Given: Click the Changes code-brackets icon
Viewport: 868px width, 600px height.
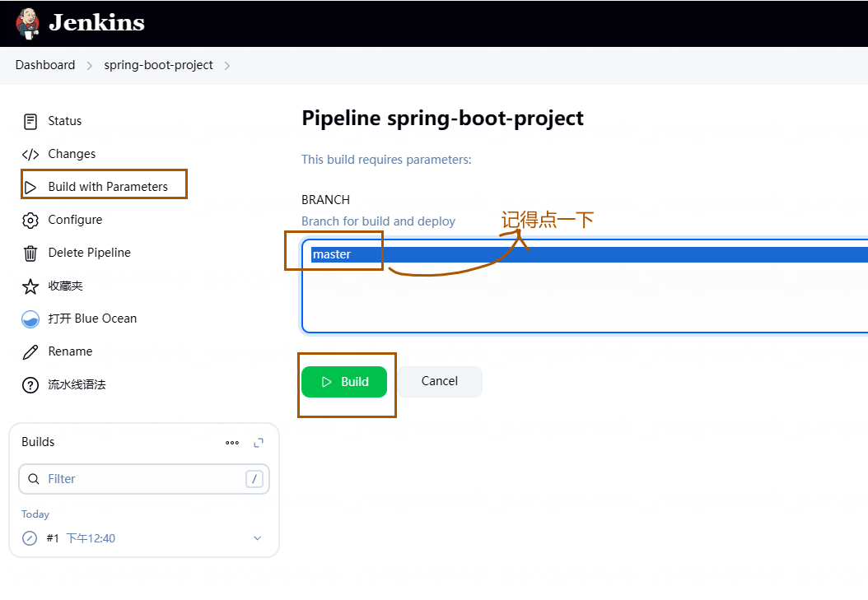Looking at the screenshot, I should pyautogui.click(x=30, y=154).
